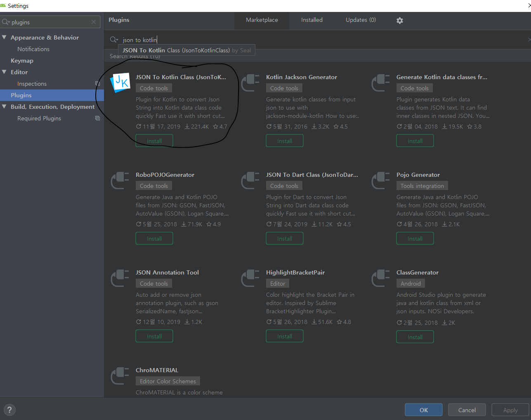
Task: Click the help question mark button
Action: (x=9, y=410)
